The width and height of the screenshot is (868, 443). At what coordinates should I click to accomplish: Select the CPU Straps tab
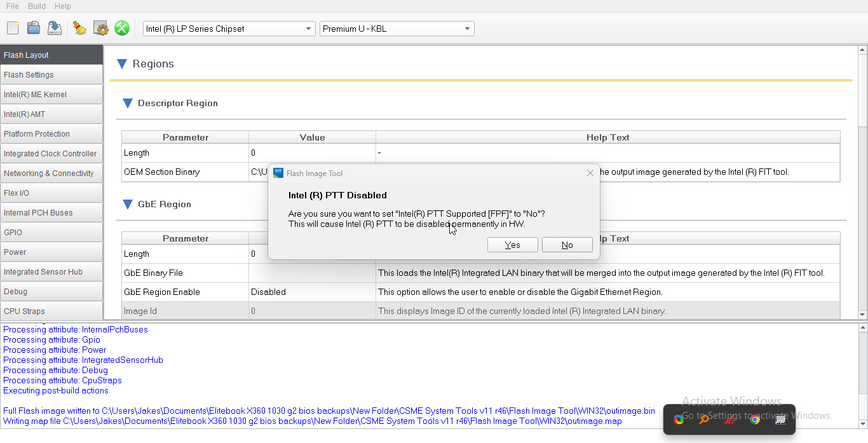click(x=51, y=311)
